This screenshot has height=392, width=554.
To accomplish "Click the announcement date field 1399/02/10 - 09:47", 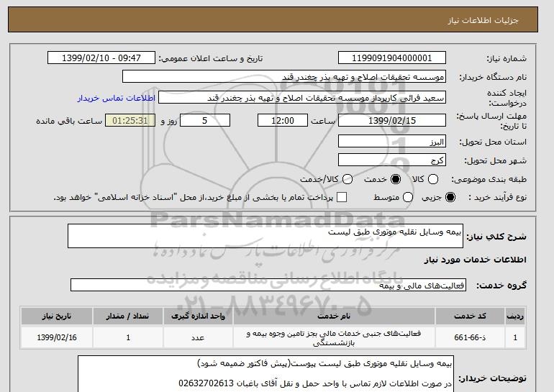I will pyautogui.click(x=101, y=58).
